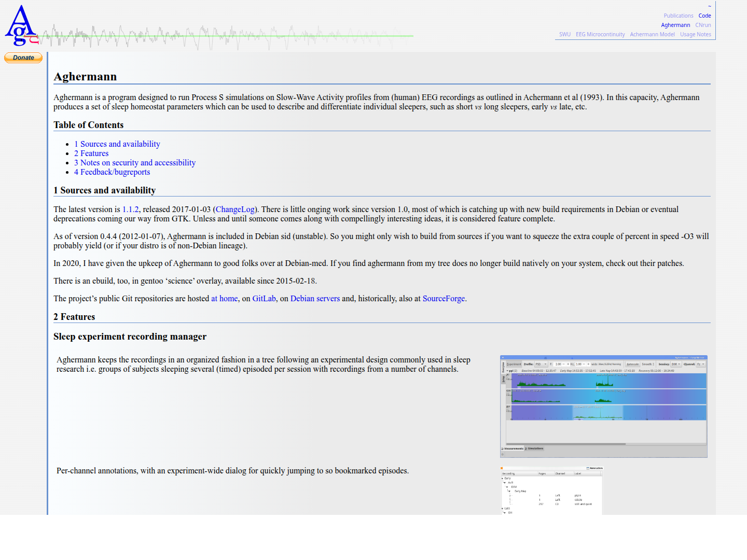
Task: Go to the SWU page
Action: (565, 35)
